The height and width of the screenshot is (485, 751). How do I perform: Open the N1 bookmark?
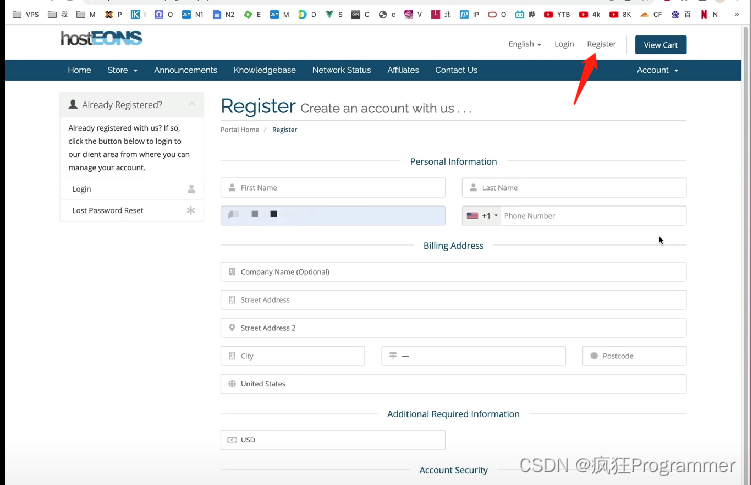pyautogui.click(x=193, y=15)
